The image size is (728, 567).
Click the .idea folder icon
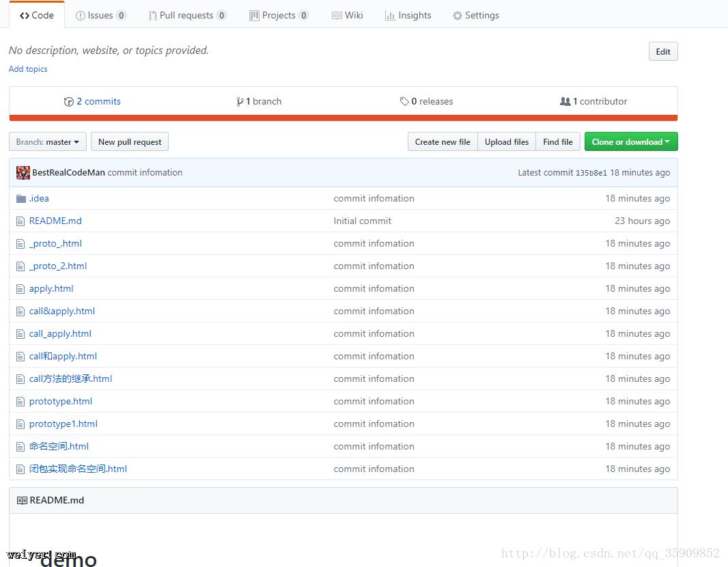coord(21,199)
